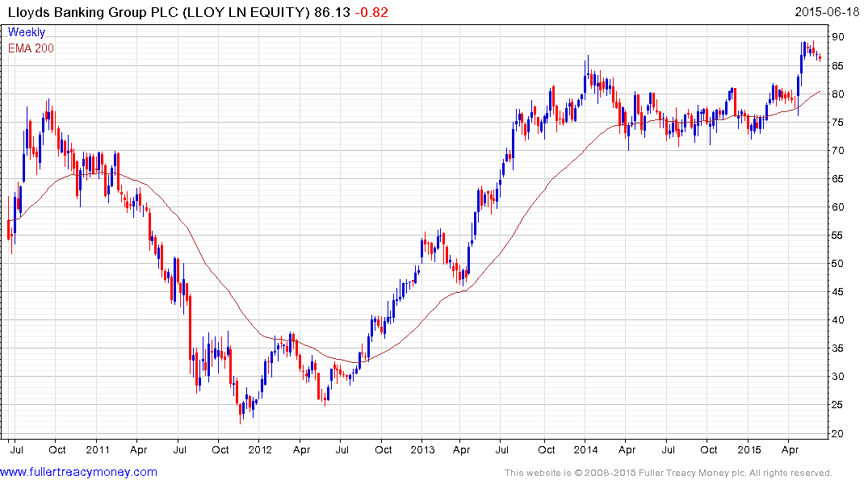Click the 35 price axis label
Image resolution: width=868 pixels, height=484 pixels.
837,348
